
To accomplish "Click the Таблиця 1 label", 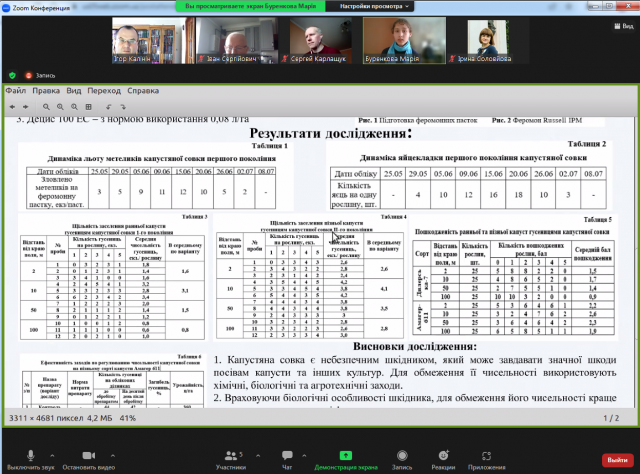I will coord(269,146).
